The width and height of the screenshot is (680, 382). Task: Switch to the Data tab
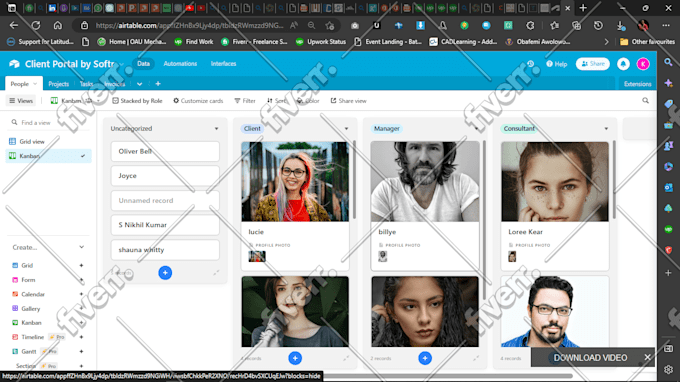(x=143, y=64)
